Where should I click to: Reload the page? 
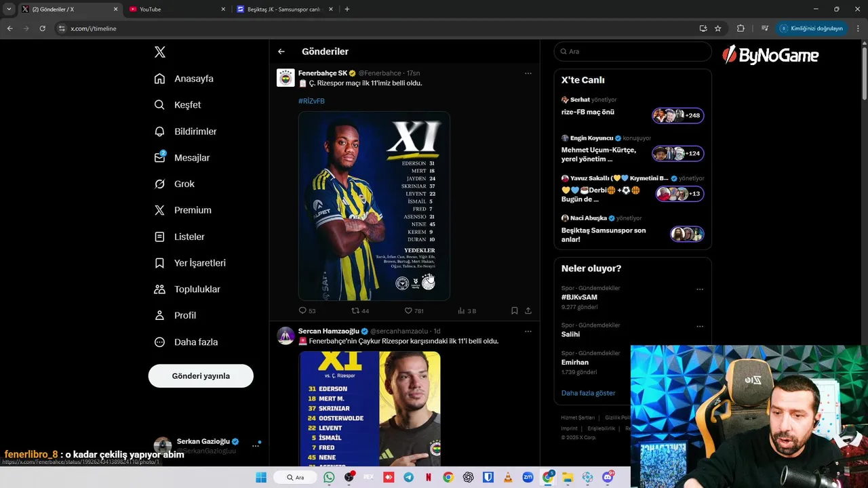[x=42, y=28]
